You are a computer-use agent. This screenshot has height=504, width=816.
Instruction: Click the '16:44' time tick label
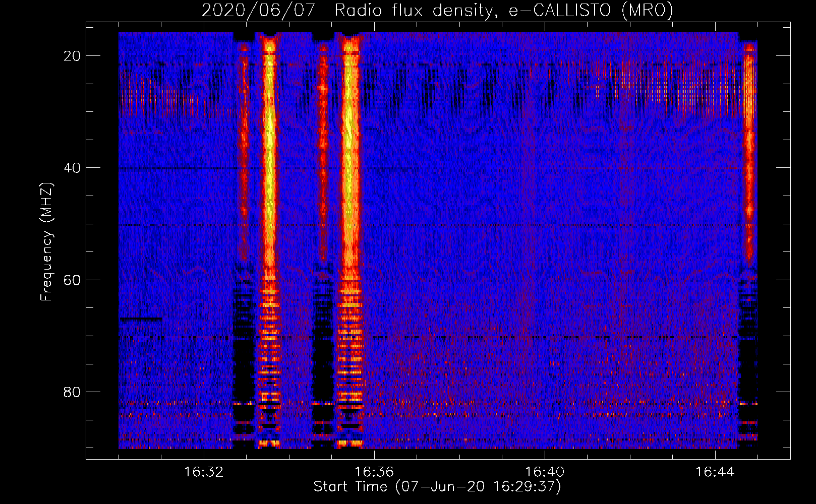pos(715,472)
